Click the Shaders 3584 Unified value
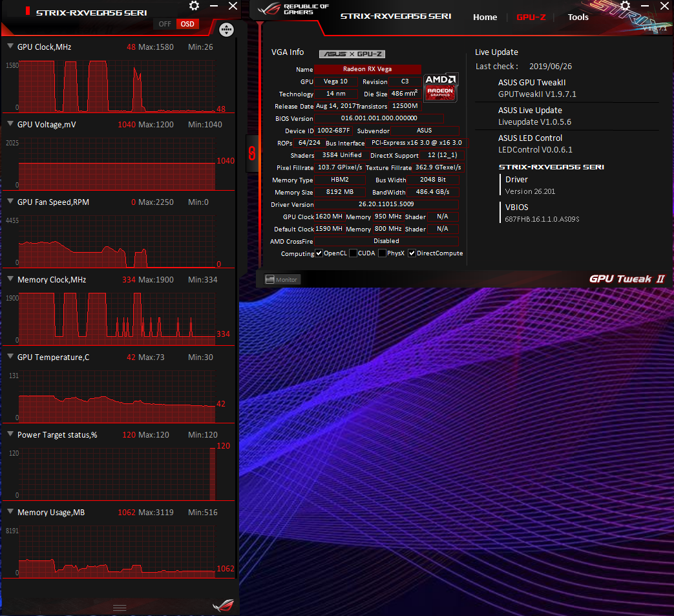This screenshot has height=616, width=674. [x=342, y=155]
